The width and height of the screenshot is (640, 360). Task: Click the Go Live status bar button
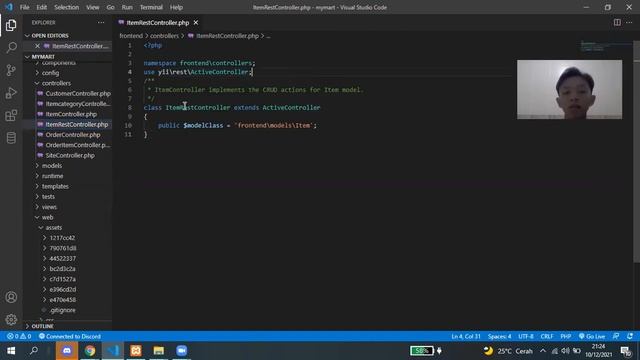click(x=592, y=336)
